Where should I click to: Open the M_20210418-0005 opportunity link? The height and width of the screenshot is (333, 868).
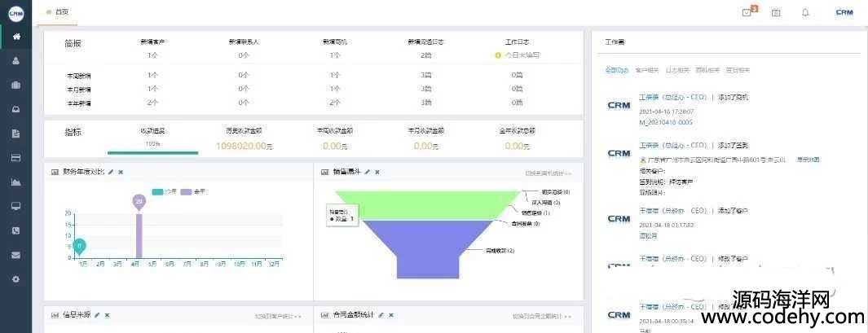tap(665, 122)
